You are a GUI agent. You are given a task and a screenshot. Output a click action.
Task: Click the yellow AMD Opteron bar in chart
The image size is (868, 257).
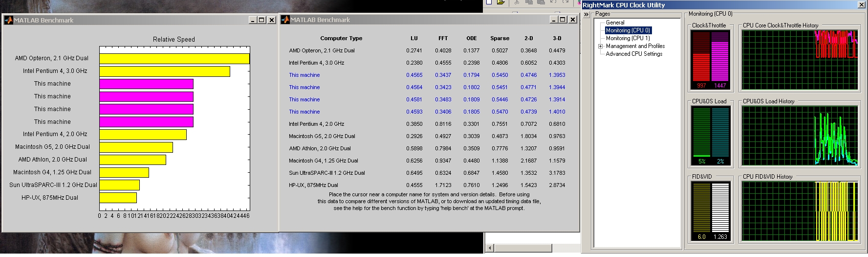click(174, 58)
